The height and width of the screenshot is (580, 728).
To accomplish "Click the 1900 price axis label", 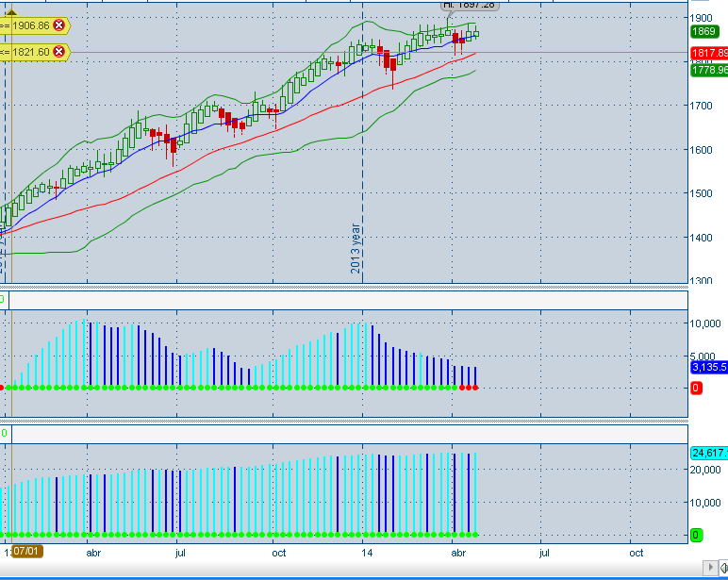I will pos(701,18).
